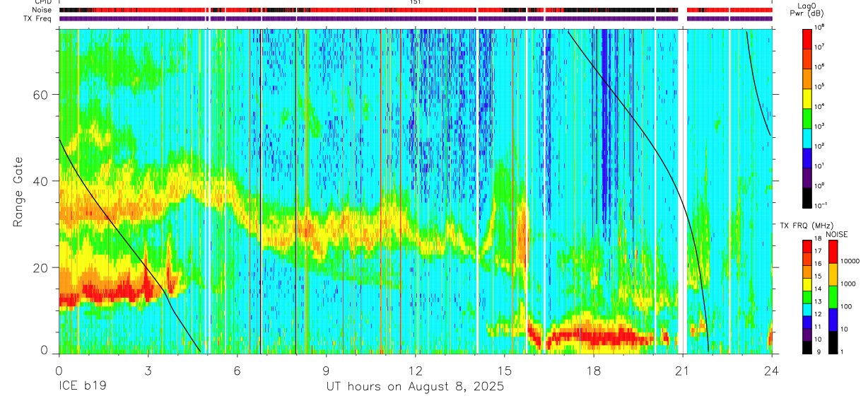Pick the orange segment of the NOISE colorbar

point(835,274)
